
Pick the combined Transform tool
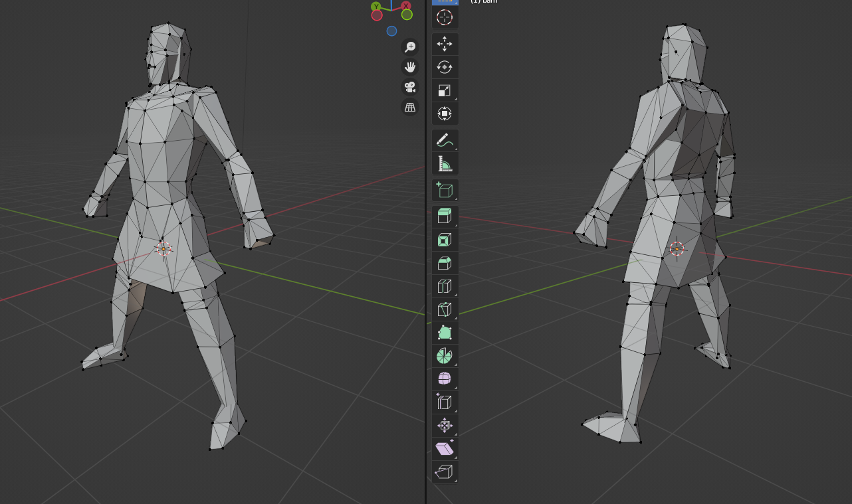pyautogui.click(x=445, y=114)
